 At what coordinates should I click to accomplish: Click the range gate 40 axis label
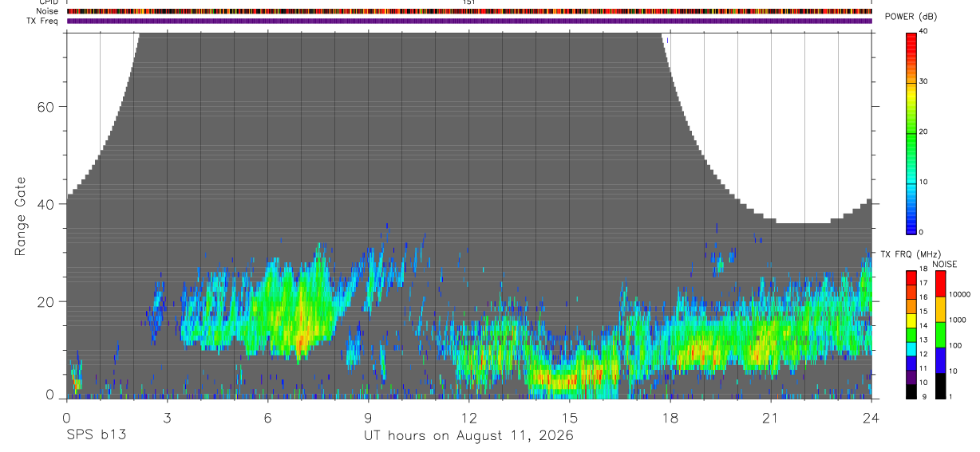45,204
